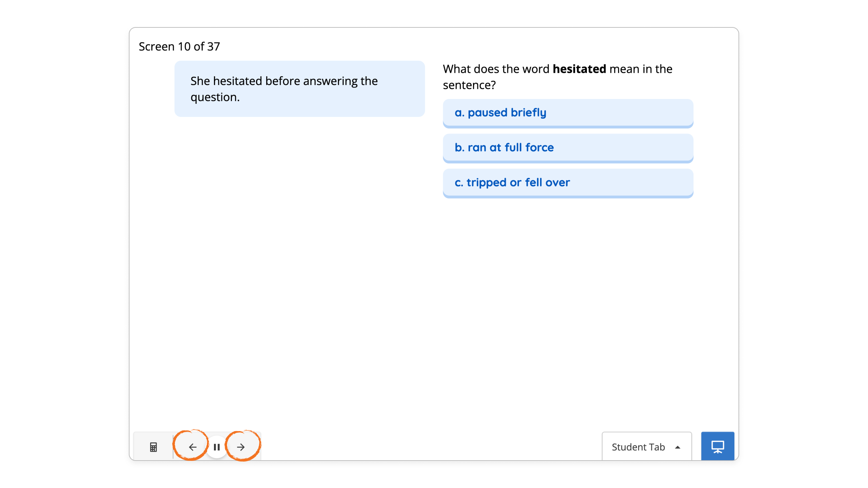Open the Student Tab dropdown

pos(646,446)
